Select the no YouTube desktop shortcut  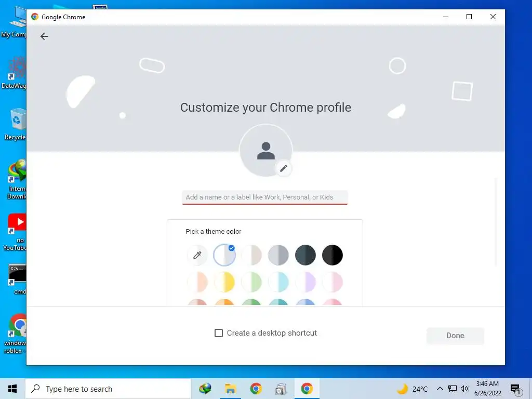pyautogui.click(x=15, y=232)
